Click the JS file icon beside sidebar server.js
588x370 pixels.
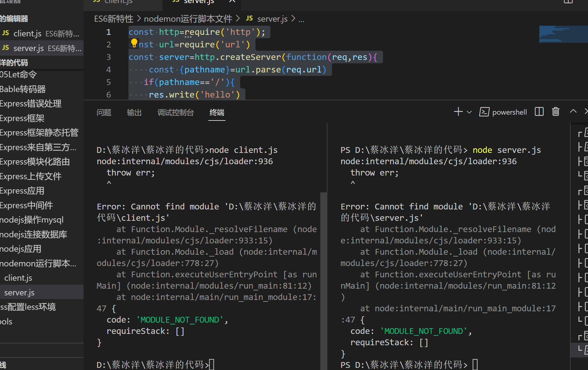[6, 48]
